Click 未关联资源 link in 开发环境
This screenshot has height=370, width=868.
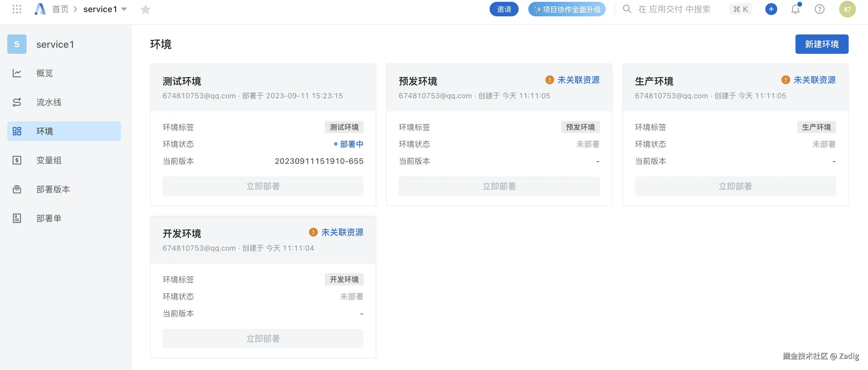(342, 232)
